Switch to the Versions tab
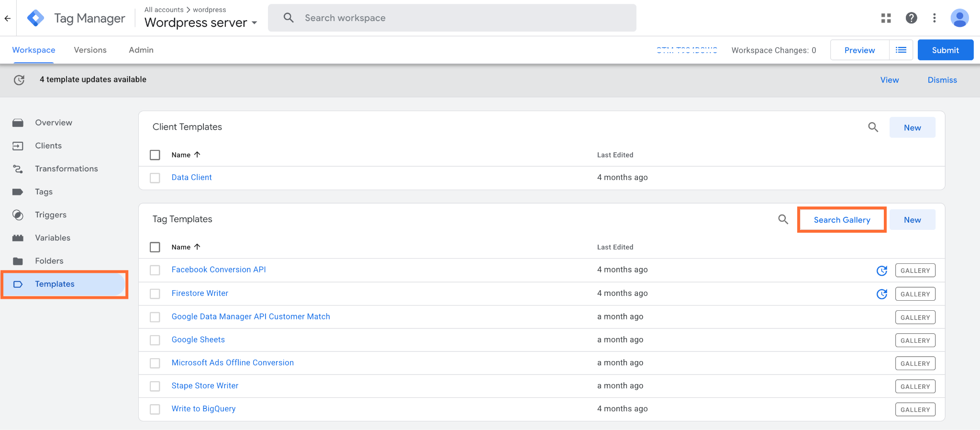This screenshot has height=430, width=980. (x=90, y=50)
